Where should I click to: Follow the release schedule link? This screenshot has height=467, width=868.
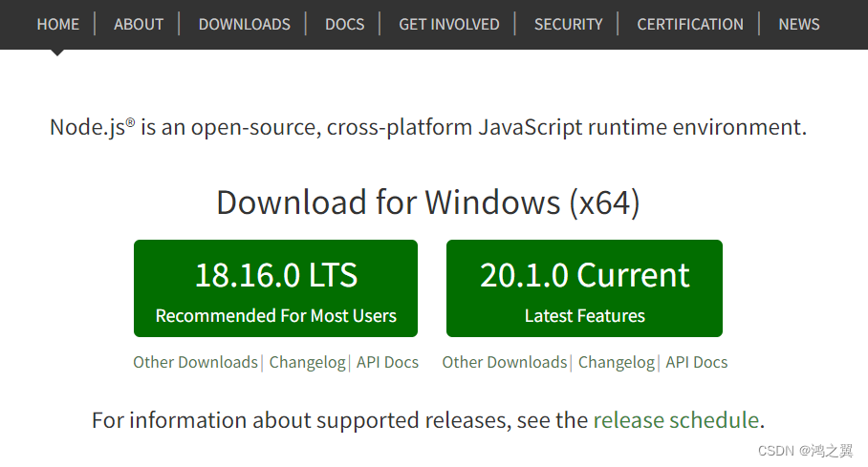click(x=676, y=420)
